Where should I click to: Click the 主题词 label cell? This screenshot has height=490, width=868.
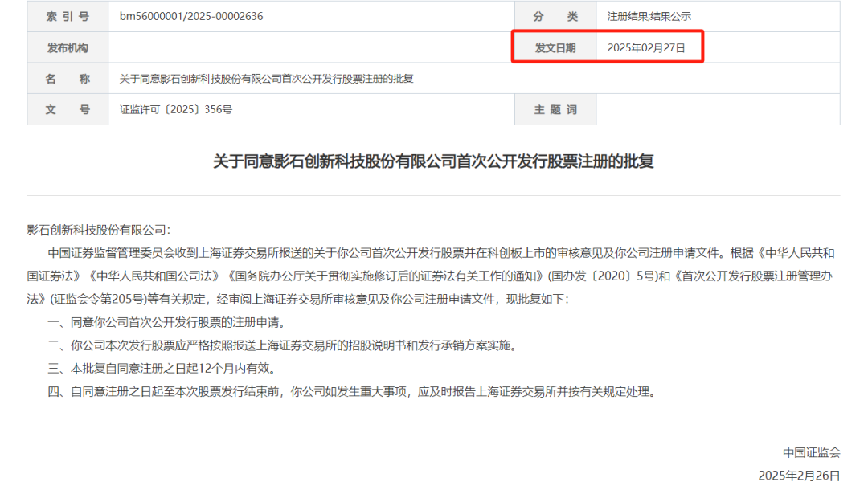point(555,110)
